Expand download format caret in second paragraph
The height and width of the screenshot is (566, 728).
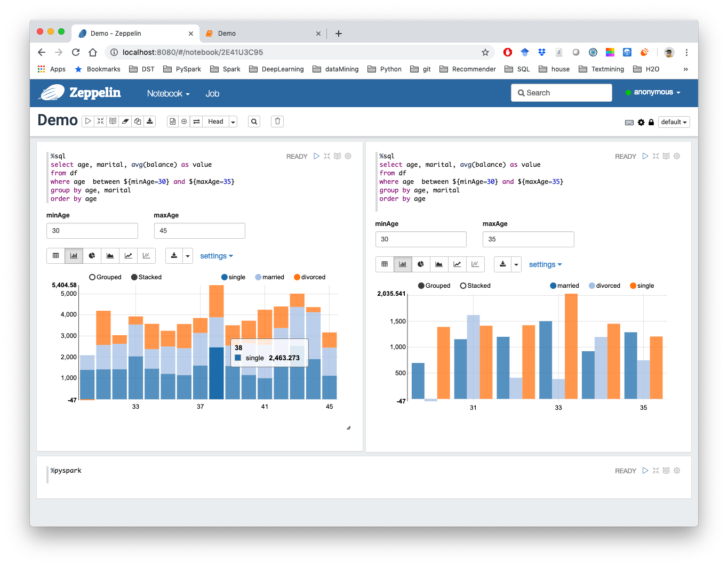(516, 264)
